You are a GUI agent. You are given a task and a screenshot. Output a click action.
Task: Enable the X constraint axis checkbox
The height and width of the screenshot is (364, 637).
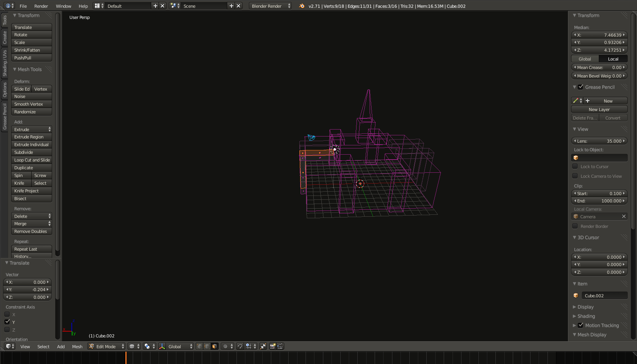click(x=7, y=314)
